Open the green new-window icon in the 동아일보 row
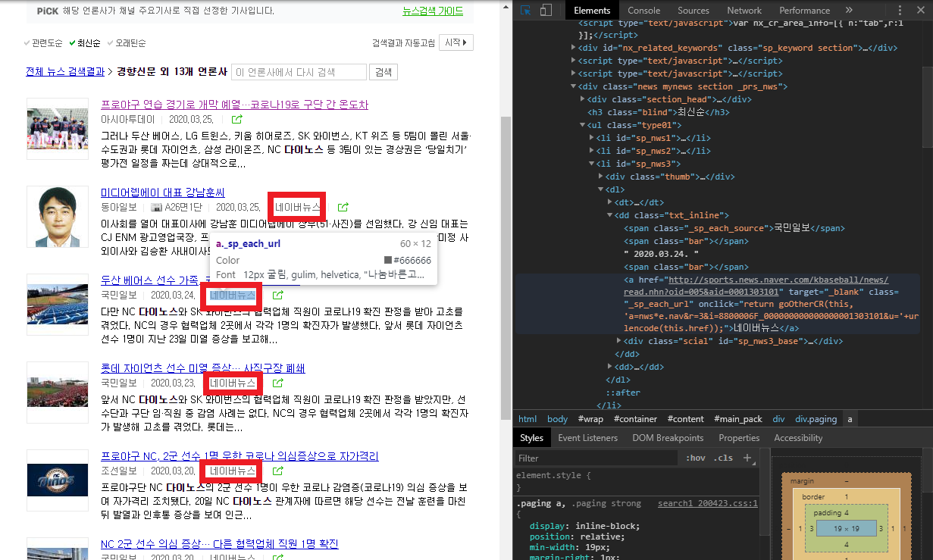Screen dimensions: 933x560 pos(343,207)
